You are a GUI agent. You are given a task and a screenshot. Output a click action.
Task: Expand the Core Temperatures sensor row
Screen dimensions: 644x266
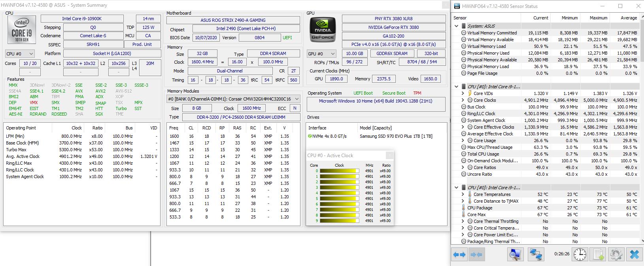(463, 194)
